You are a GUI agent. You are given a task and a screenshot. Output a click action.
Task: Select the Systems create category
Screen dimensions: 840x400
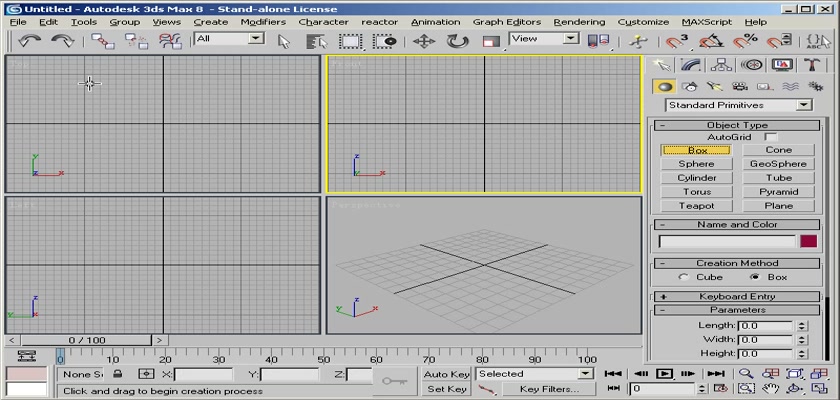pyautogui.click(x=815, y=86)
